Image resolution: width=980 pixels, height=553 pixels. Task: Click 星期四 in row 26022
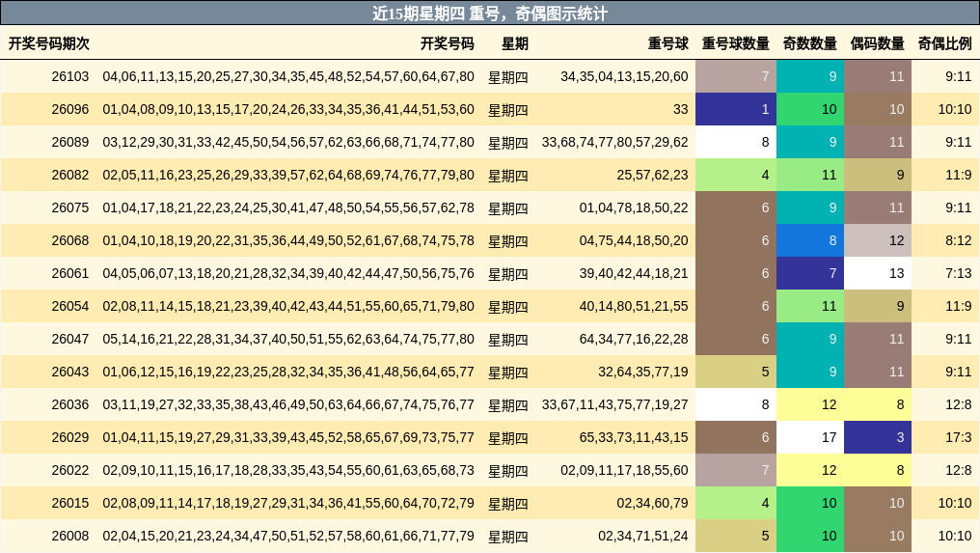click(508, 471)
